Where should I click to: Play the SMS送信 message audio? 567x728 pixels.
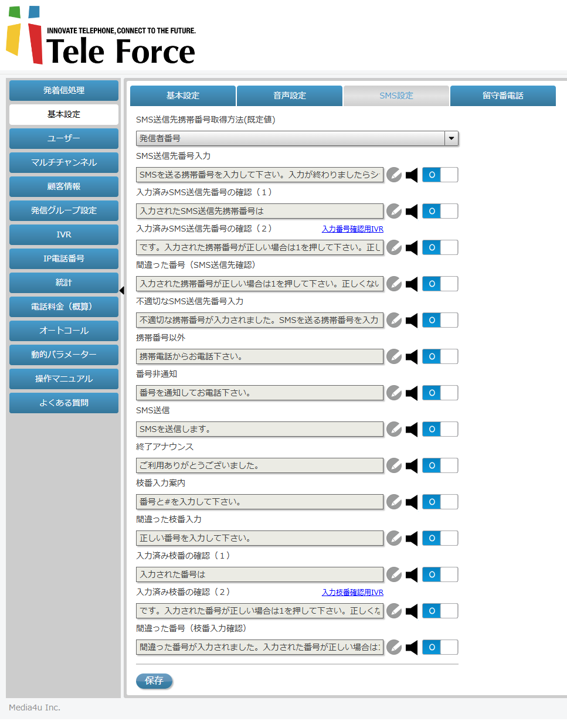point(410,429)
